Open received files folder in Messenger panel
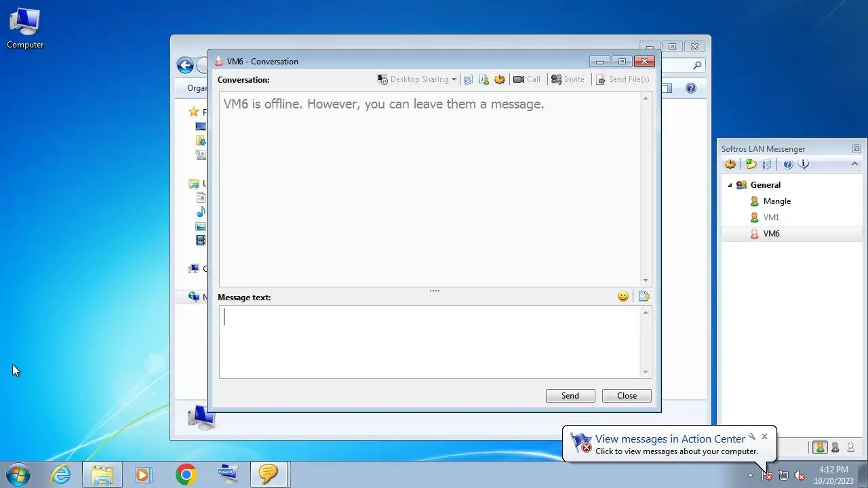The height and width of the screenshot is (488, 868). click(x=751, y=164)
